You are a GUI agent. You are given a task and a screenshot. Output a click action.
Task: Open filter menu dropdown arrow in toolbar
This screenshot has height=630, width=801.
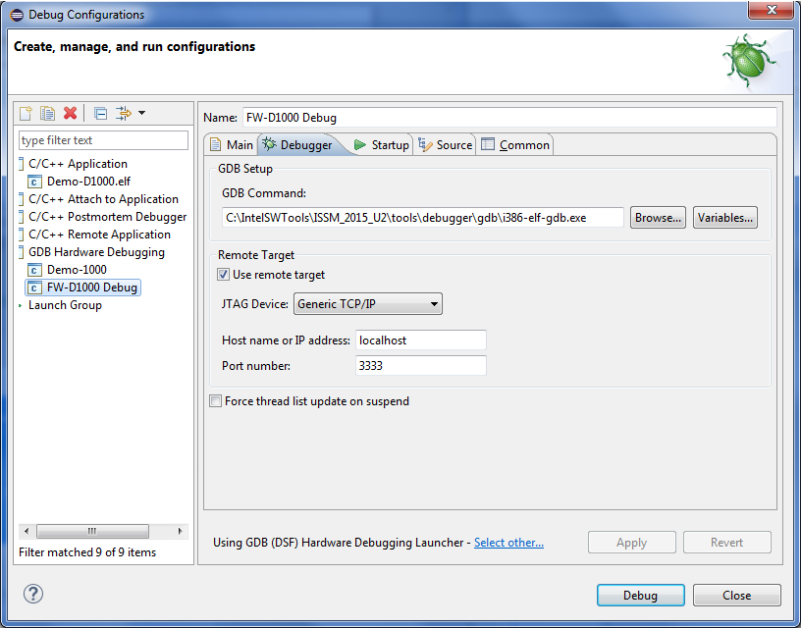pyautogui.click(x=142, y=113)
